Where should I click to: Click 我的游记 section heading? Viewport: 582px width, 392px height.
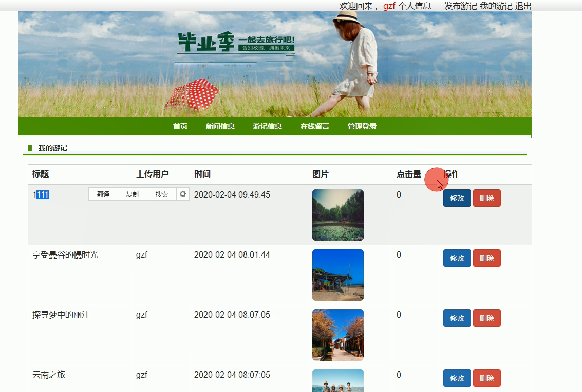(53, 148)
